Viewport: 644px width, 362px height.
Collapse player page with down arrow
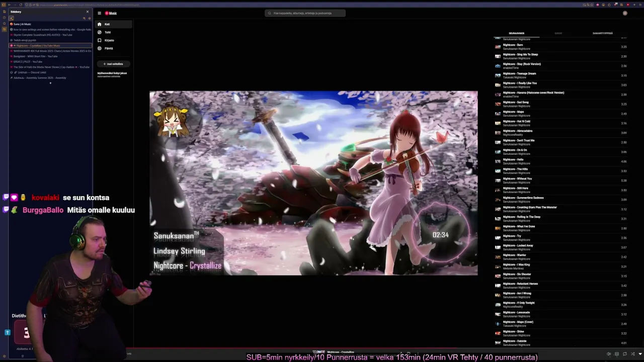[x=640, y=354]
